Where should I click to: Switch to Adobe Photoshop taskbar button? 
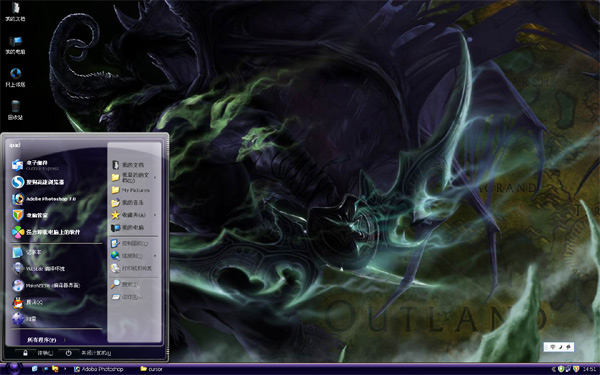(99, 369)
